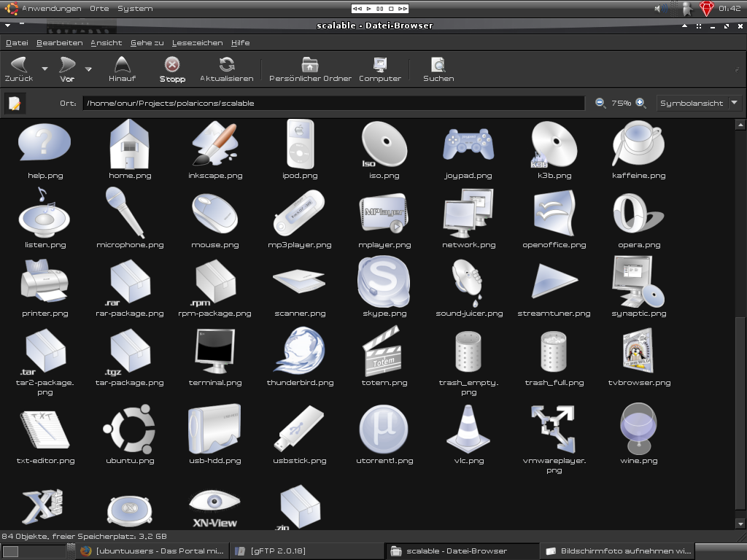Switch to ubuntuusers Firefox taskbar window
This screenshot has width=747, height=560.
(x=152, y=551)
